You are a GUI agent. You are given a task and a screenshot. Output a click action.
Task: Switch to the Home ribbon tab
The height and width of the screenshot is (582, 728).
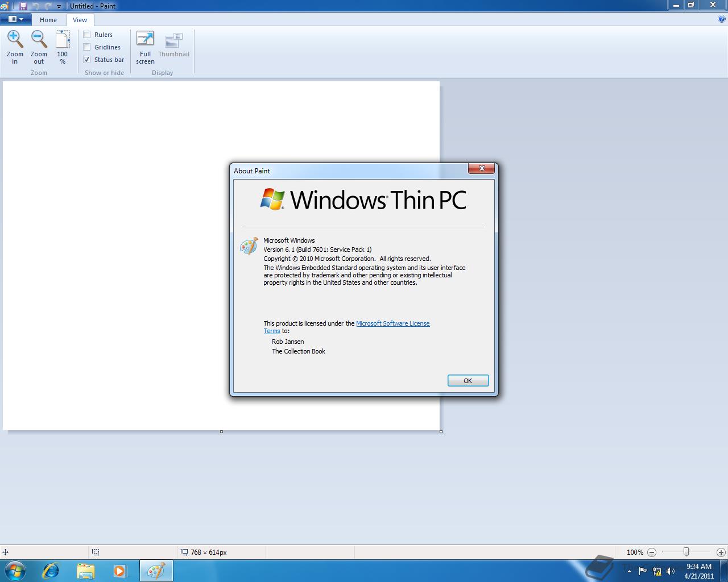point(48,20)
